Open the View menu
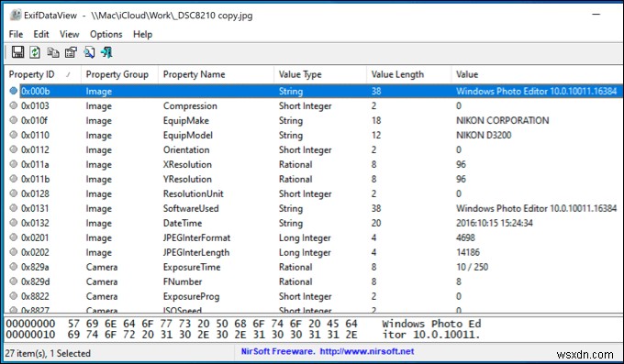Screen dimensions: 624x364 [69, 34]
